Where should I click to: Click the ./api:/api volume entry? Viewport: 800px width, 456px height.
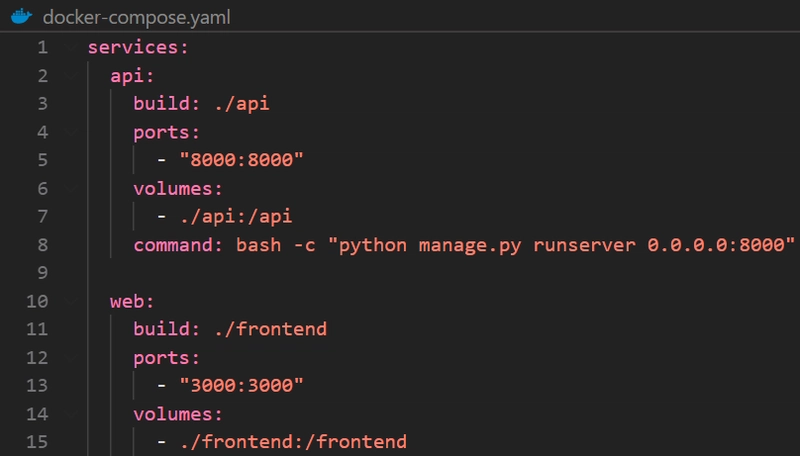click(236, 216)
